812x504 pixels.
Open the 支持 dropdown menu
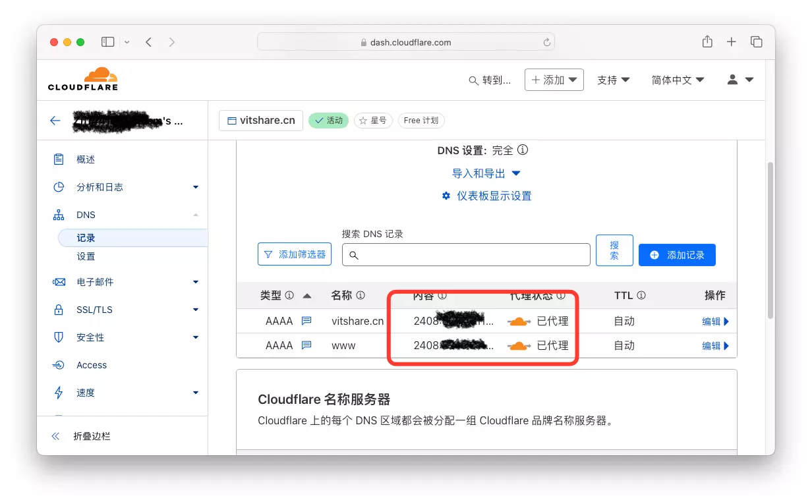[614, 80]
